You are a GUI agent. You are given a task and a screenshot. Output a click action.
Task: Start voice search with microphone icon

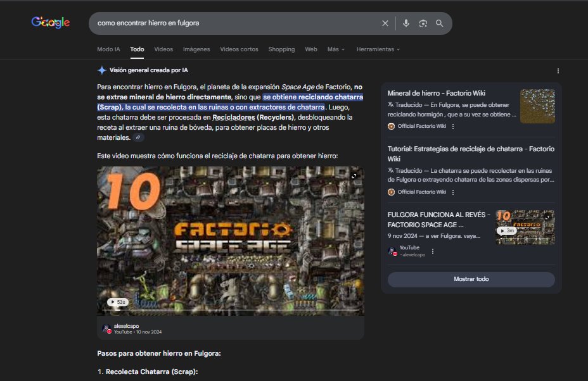coord(406,23)
